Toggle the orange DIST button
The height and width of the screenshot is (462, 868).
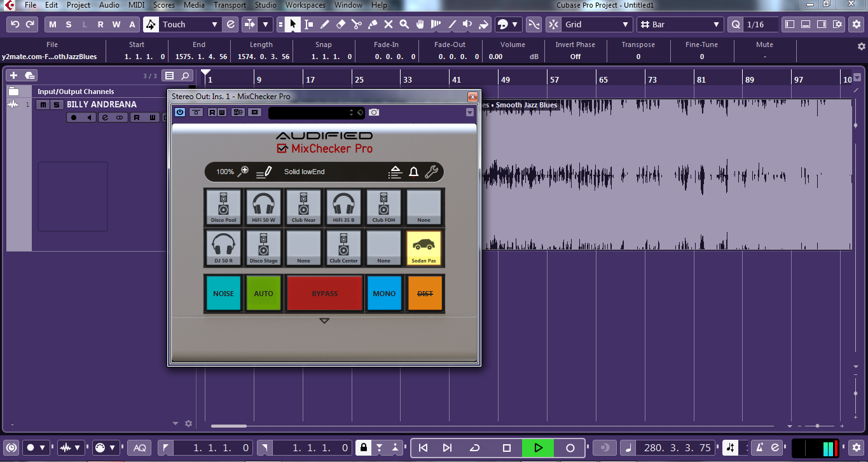(x=424, y=294)
